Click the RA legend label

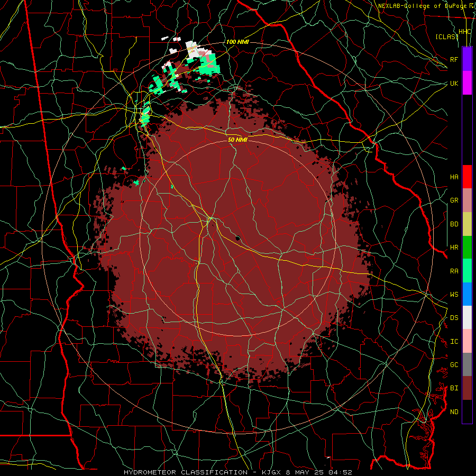(454, 271)
